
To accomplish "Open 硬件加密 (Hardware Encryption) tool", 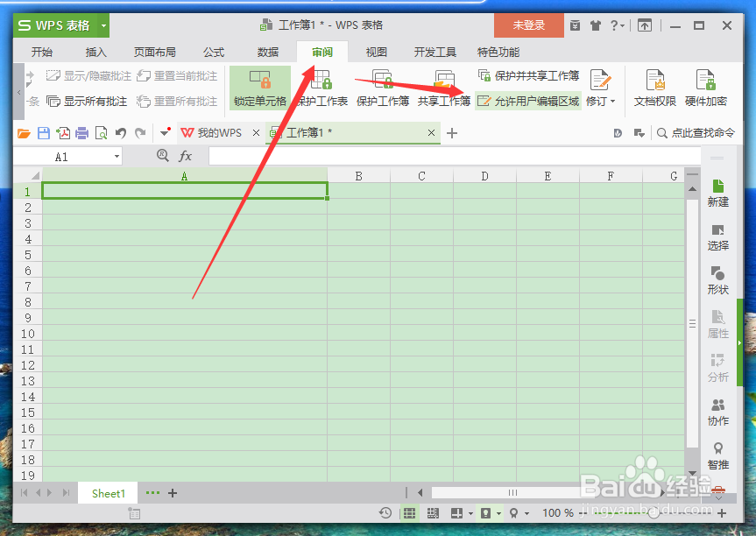I will tap(705, 88).
